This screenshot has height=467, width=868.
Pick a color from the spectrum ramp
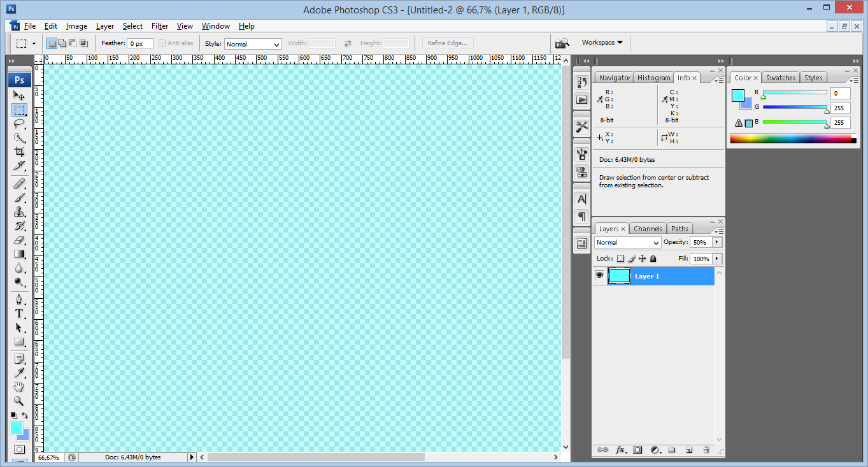(790, 139)
